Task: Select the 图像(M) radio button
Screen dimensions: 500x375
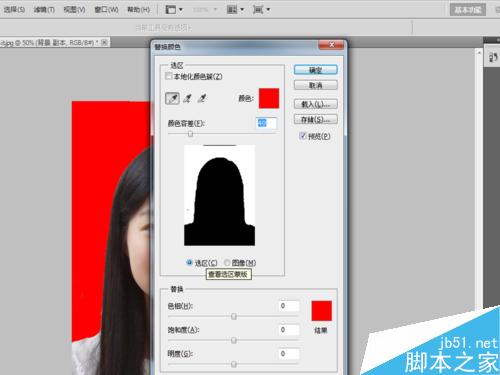Action: (227, 263)
